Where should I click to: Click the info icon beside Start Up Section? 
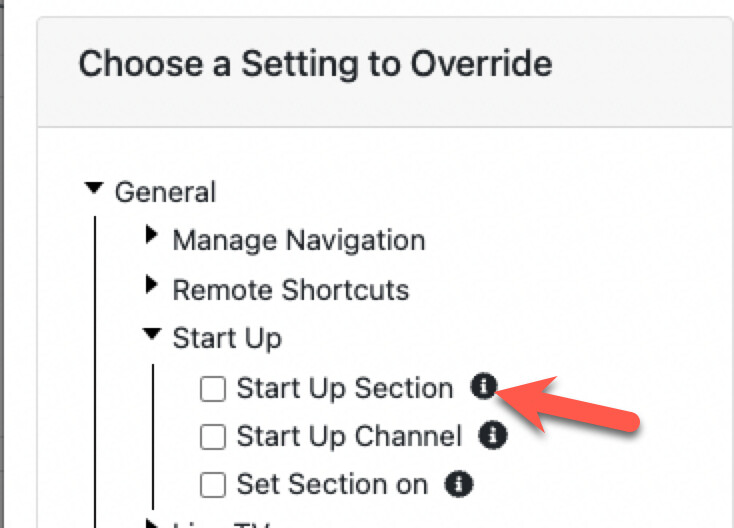tap(483, 387)
